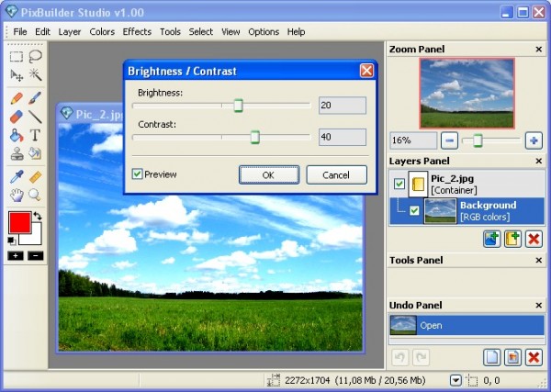Open the status bar dropdown arrow
551x392 pixels.
coord(455,380)
